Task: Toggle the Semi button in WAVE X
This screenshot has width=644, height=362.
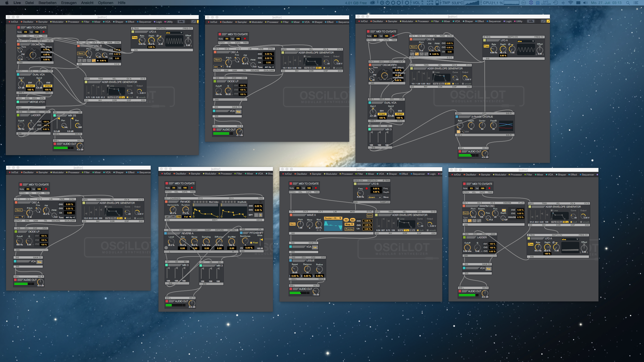Action: tap(293, 224)
